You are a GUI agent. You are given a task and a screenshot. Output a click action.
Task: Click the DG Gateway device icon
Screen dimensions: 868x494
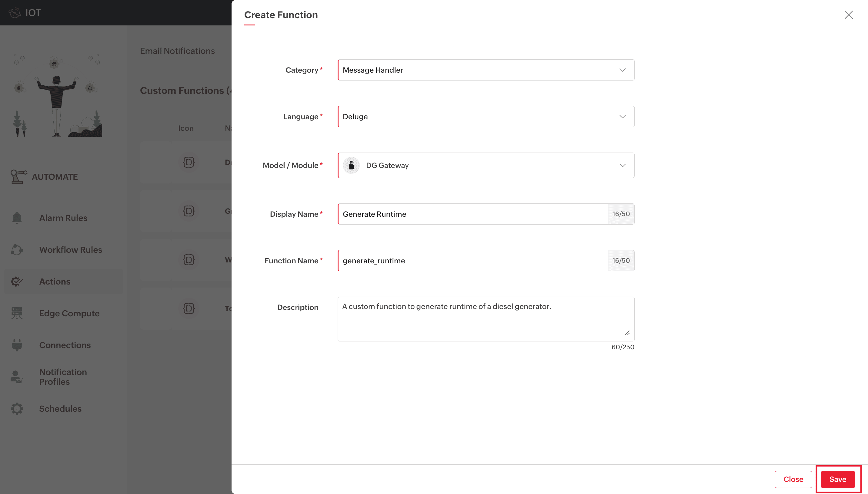tap(351, 165)
